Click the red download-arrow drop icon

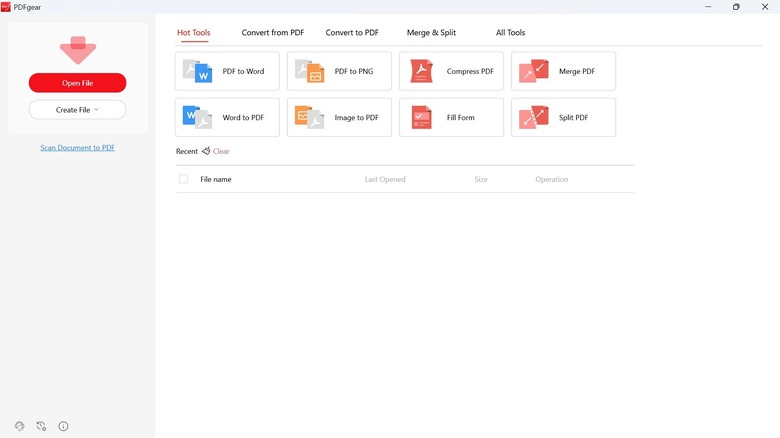[78, 50]
